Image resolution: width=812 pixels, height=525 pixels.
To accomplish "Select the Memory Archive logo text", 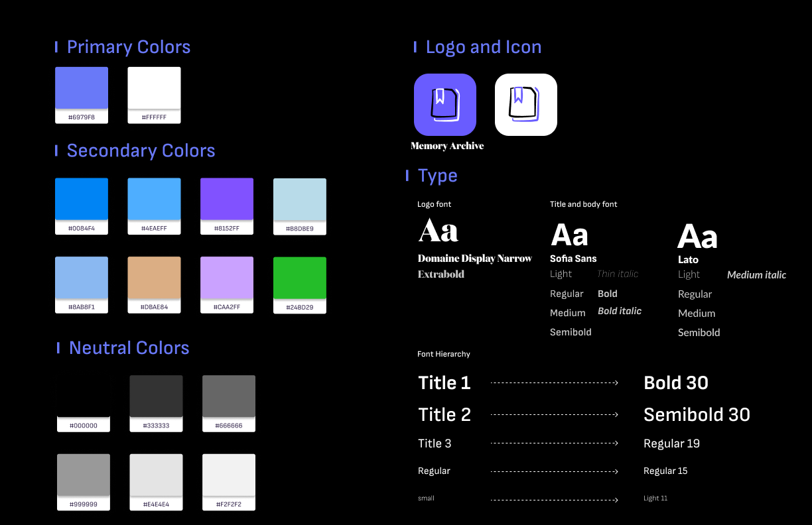I will pos(447,146).
